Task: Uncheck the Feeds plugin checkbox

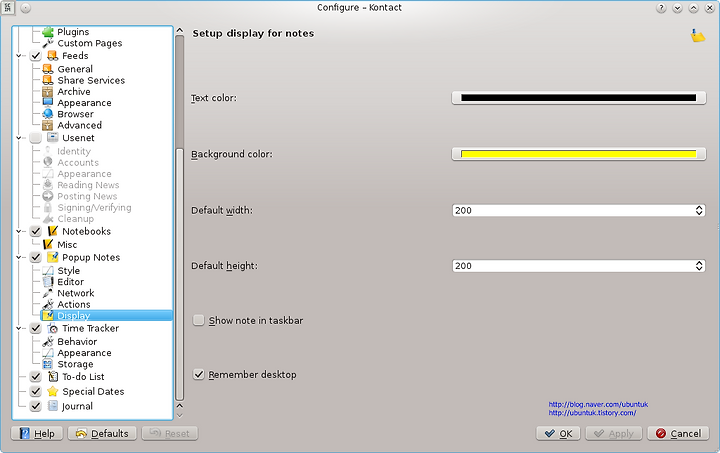Action: click(x=36, y=56)
